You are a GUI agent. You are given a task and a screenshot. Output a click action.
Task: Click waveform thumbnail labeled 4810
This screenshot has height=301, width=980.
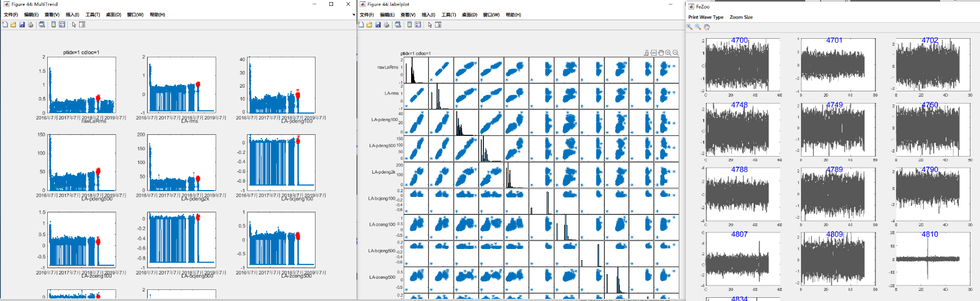tap(933, 259)
